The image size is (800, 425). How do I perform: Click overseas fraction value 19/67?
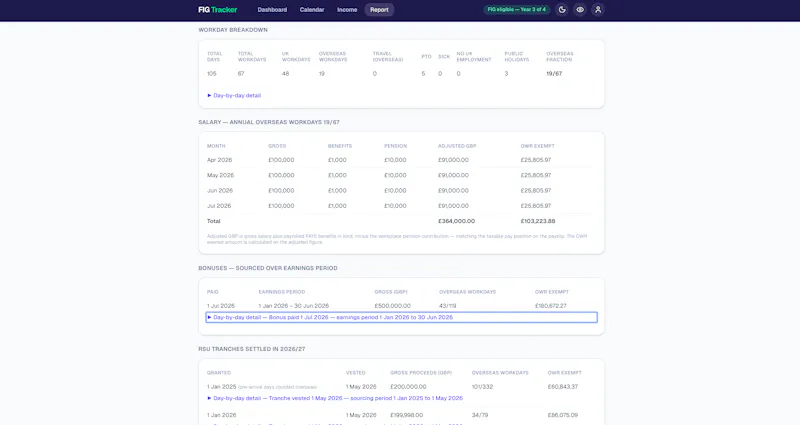(554, 73)
